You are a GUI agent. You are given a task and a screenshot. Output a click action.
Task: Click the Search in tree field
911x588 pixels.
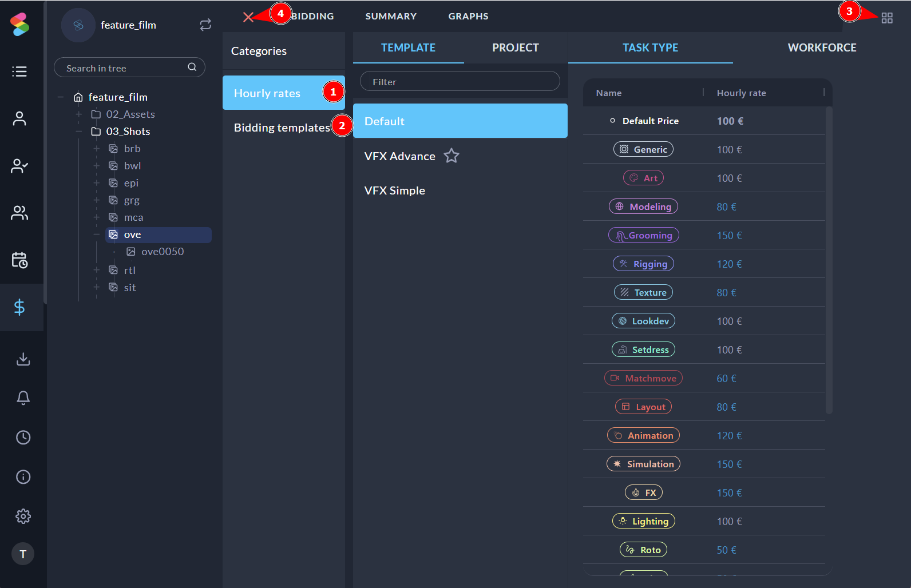[129, 67]
